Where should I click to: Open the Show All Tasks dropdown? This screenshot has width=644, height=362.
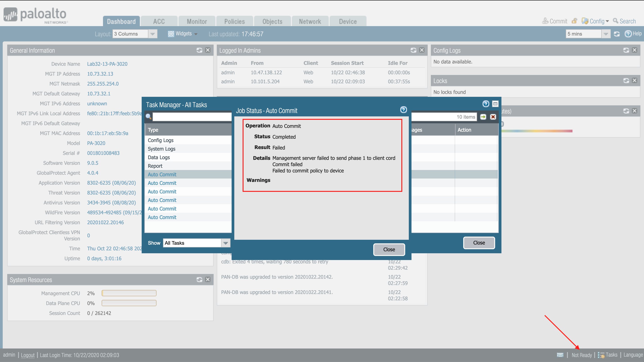coord(226,243)
